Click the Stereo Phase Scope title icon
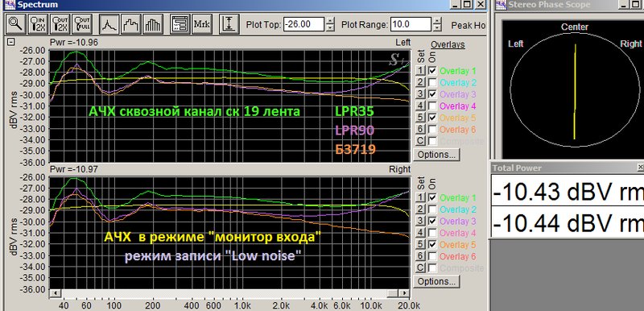 coord(501,5)
